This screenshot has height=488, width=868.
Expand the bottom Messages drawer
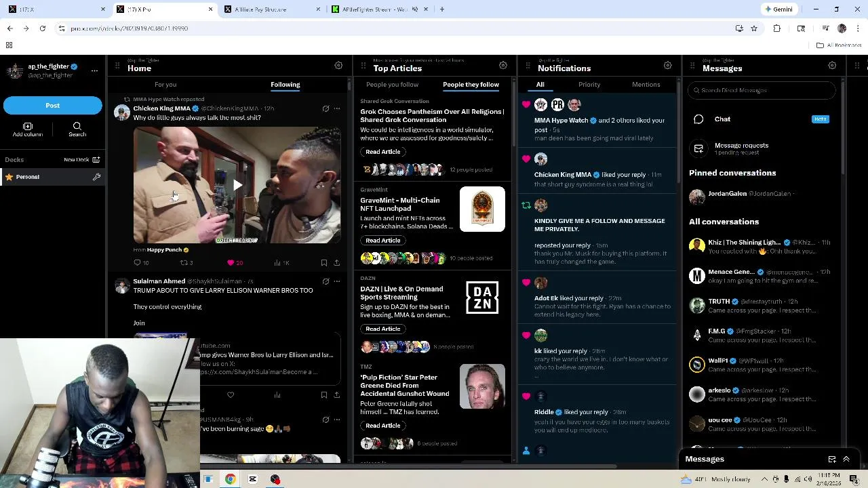[x=846, y=459]
